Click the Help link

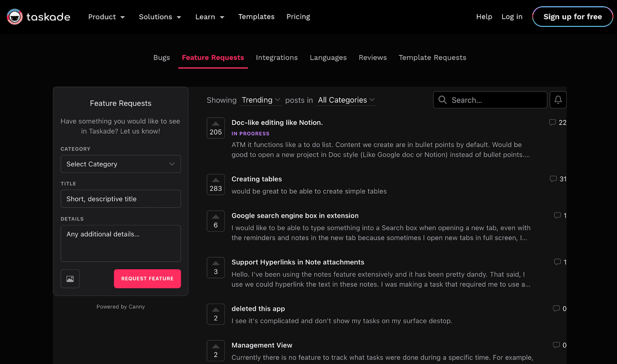484,17
